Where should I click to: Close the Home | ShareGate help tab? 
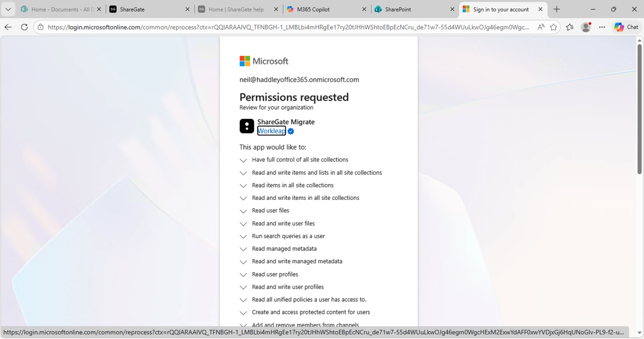point(276,9)
